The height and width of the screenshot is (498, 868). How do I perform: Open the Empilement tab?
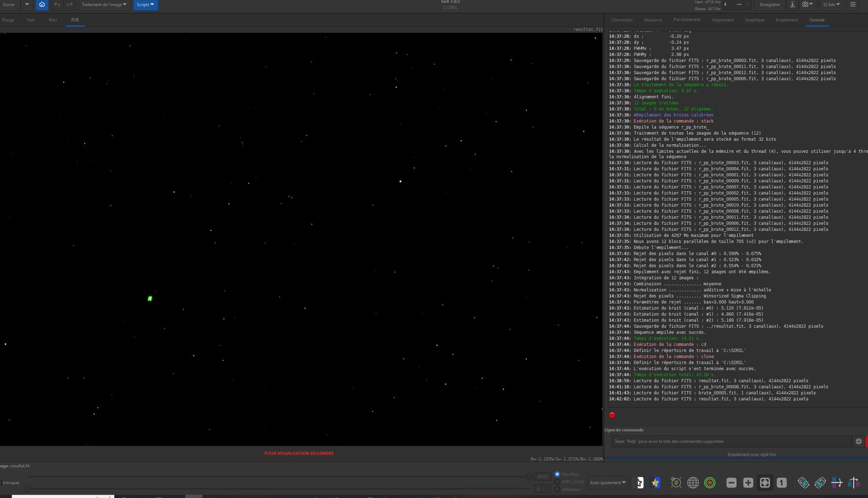(x=787, y=20)
